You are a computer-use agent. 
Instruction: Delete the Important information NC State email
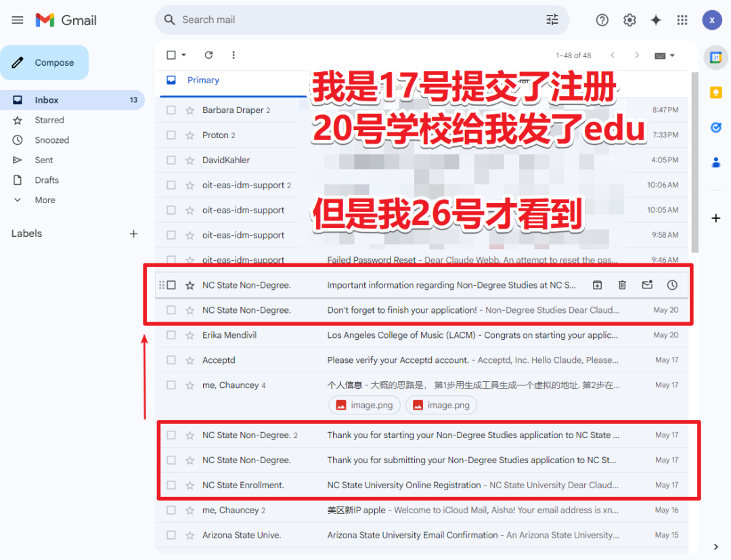pyautogui.click(x=622, y=285)
